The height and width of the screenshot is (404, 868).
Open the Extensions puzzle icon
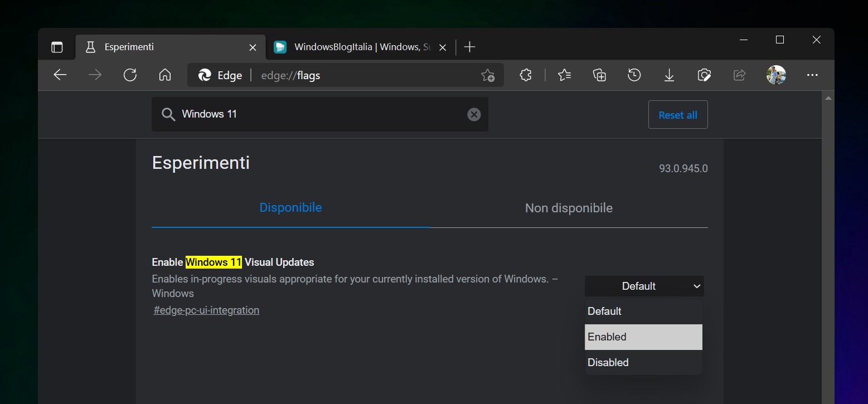525,75
